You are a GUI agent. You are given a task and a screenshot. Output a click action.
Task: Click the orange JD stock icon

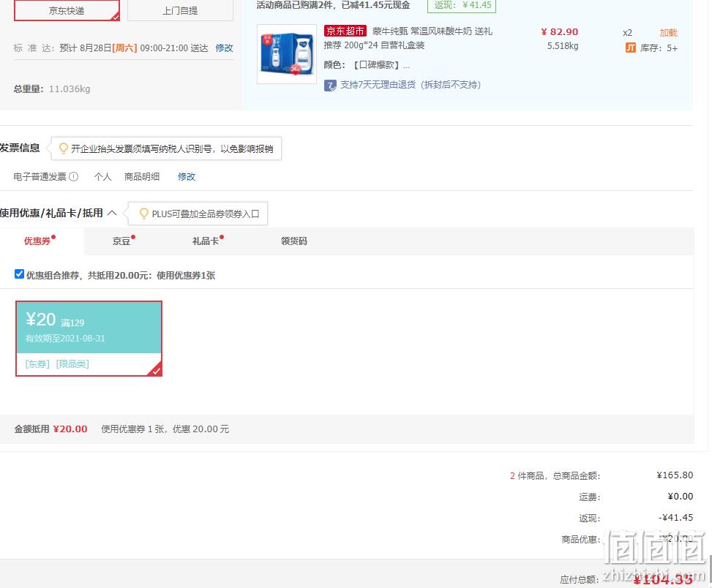point(631,48)
